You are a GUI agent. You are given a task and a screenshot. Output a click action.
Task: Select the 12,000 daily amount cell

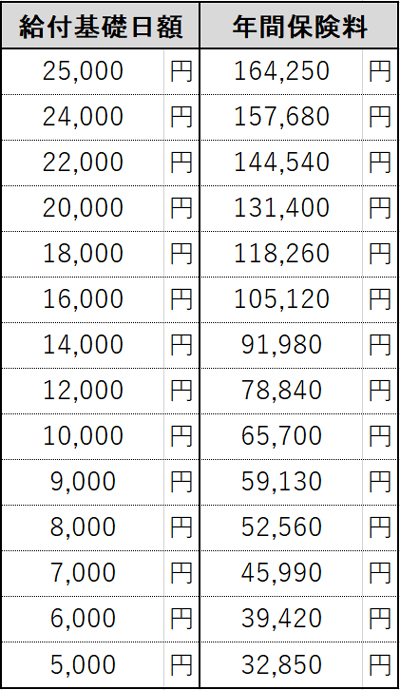pyautogui.click(x=83, y=391)
